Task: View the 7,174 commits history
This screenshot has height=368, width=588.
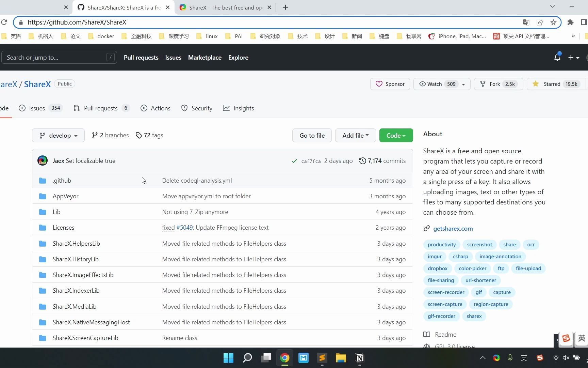Action: pyautogui.click(x=382, y=160)
